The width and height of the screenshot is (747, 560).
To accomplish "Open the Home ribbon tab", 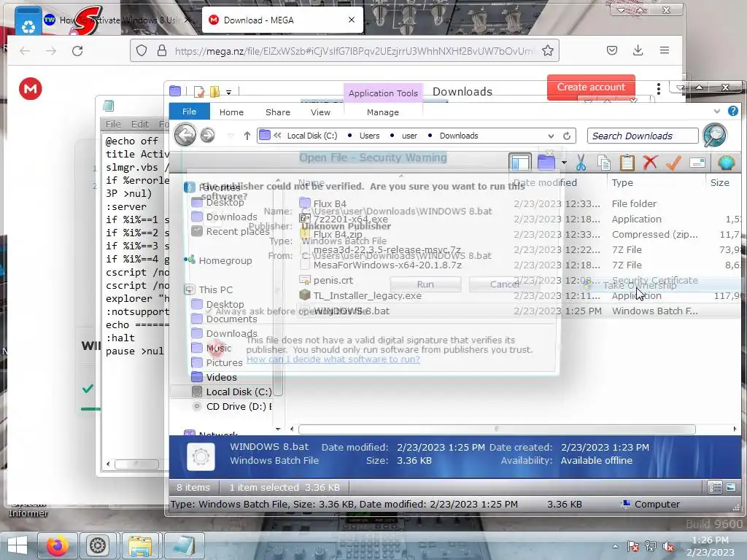I will (x=231, y=112).
